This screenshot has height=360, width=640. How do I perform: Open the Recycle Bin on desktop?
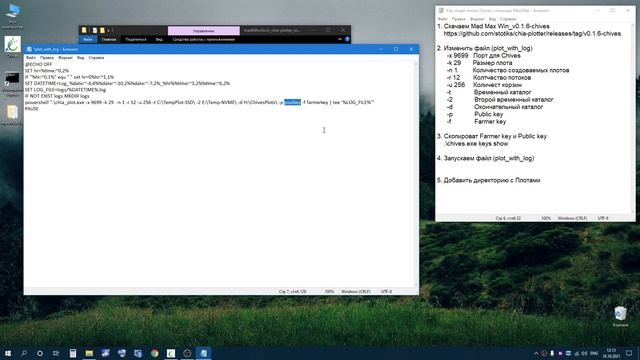pyautogui.click(x=620, y=316)
